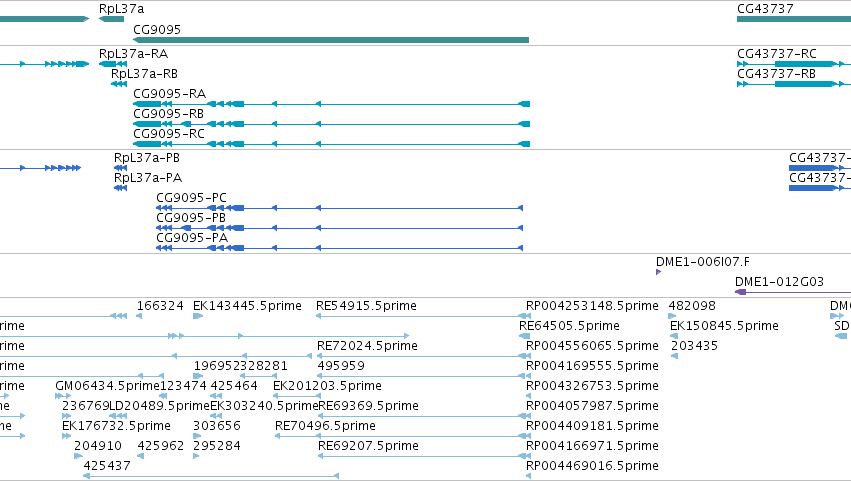Image resolution: width=851 pixels, height=481 pixels.
Task: Select the RP004166971.5prime label
Action: [x=592, y=446]
